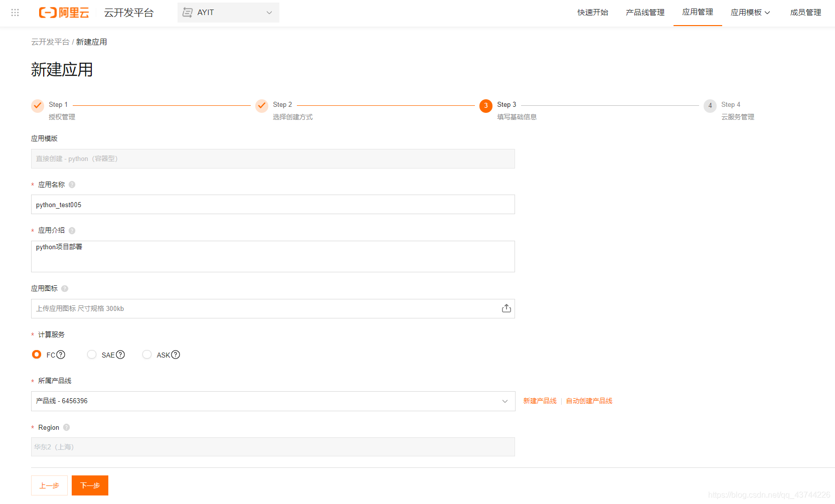Image resolution: width=835 pixels, height=504 pixels.
Task: Click the 云开发平台 header title
Action: (129, 13)
